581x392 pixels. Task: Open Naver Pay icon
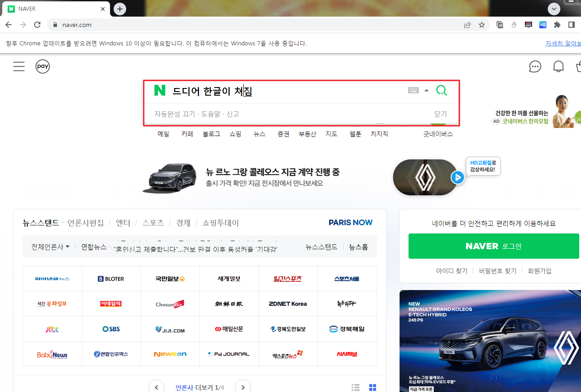43,67
